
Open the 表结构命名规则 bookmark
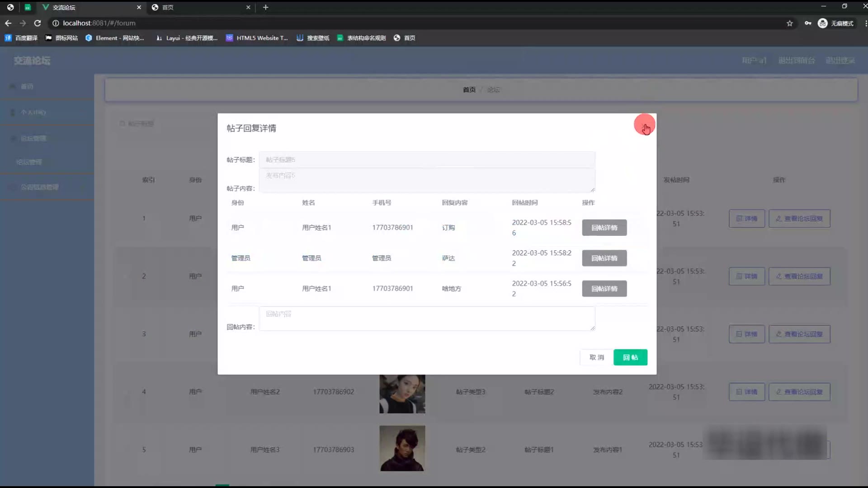(362, 38)
